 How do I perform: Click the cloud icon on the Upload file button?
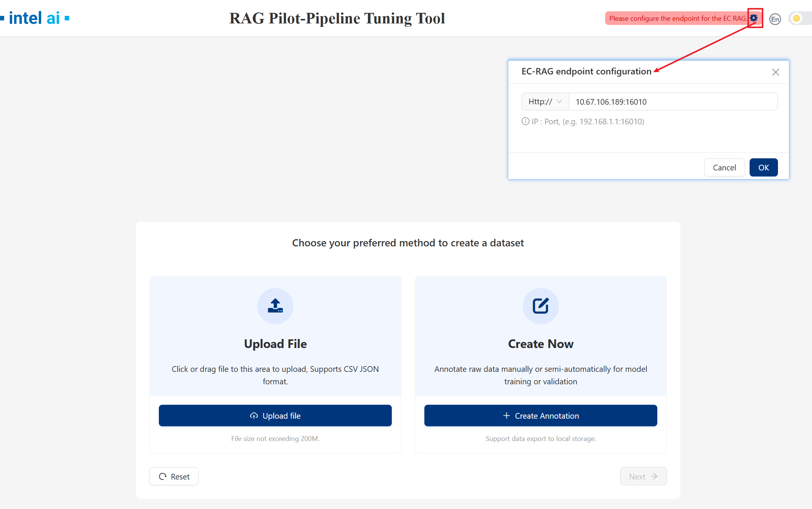point(254,416)
